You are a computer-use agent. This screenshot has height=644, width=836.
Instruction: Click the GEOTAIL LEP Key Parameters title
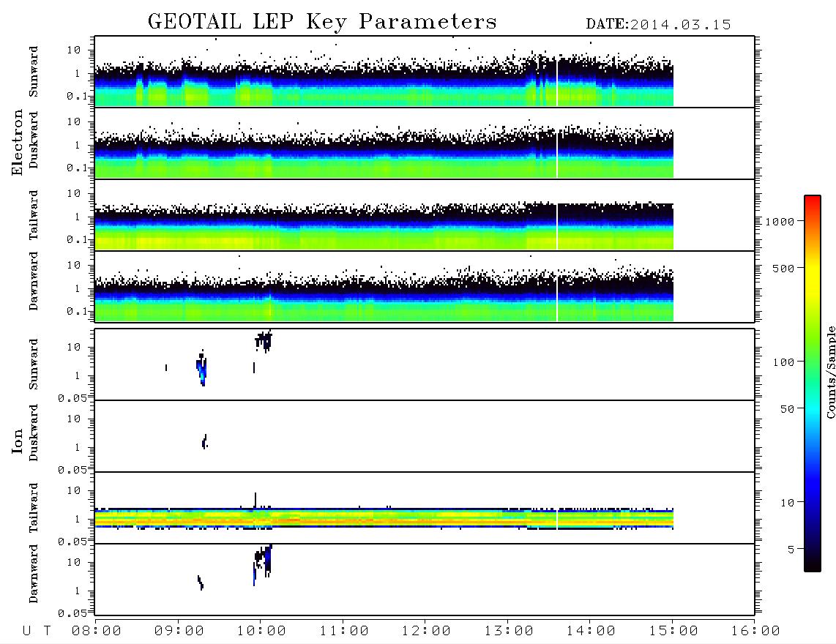pyautogui.click(x=322, y=22)
